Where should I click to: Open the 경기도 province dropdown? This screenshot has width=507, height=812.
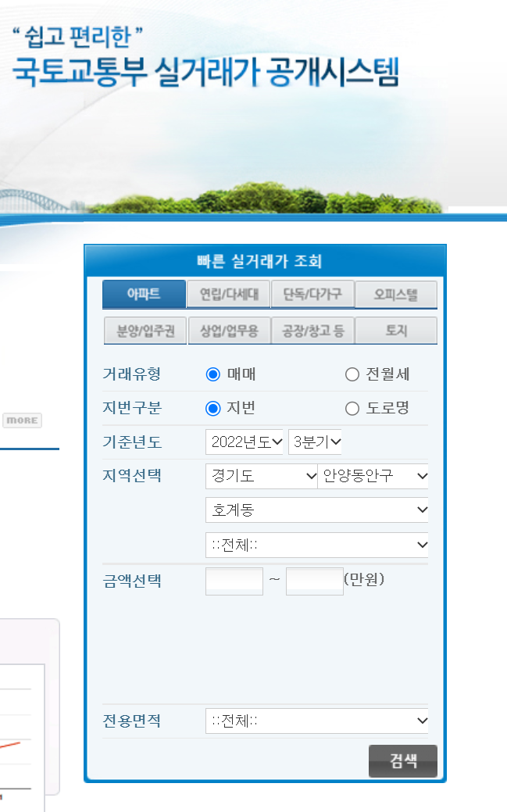(x=261, y=476)
